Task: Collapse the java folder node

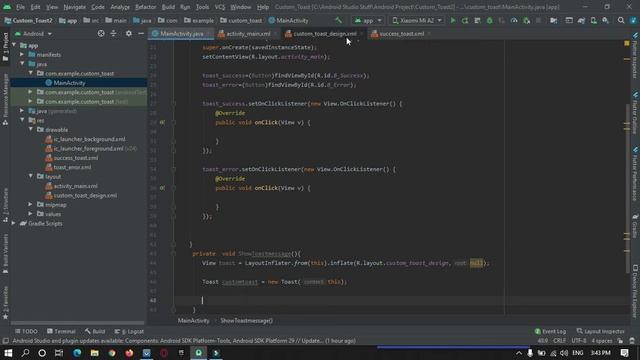Action: (22, 64)
